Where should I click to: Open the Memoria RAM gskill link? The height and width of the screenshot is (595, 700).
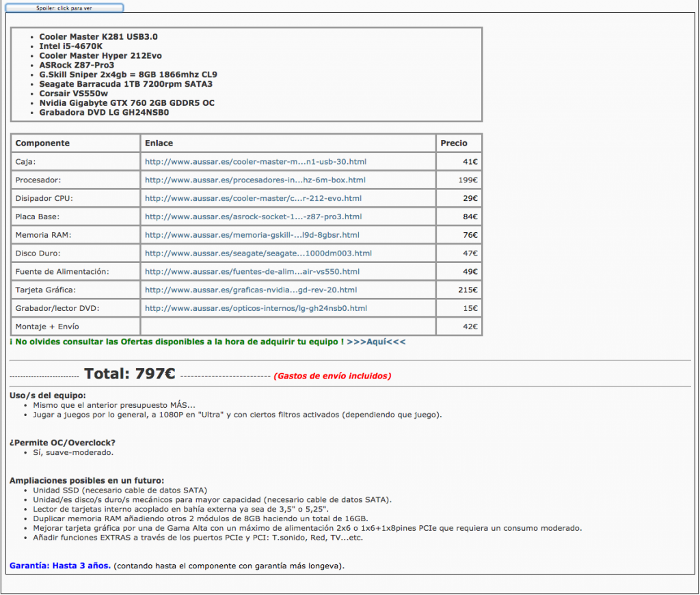coord(252,234)
